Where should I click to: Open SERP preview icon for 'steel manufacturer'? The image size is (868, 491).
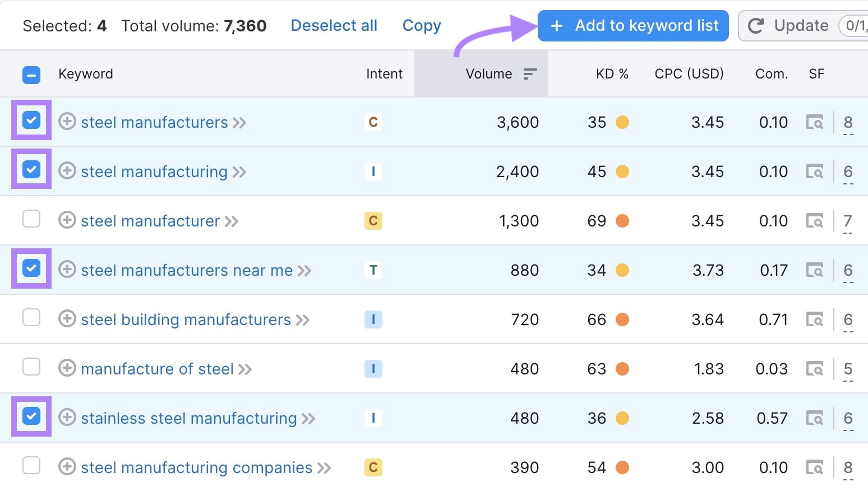(815, 221)
